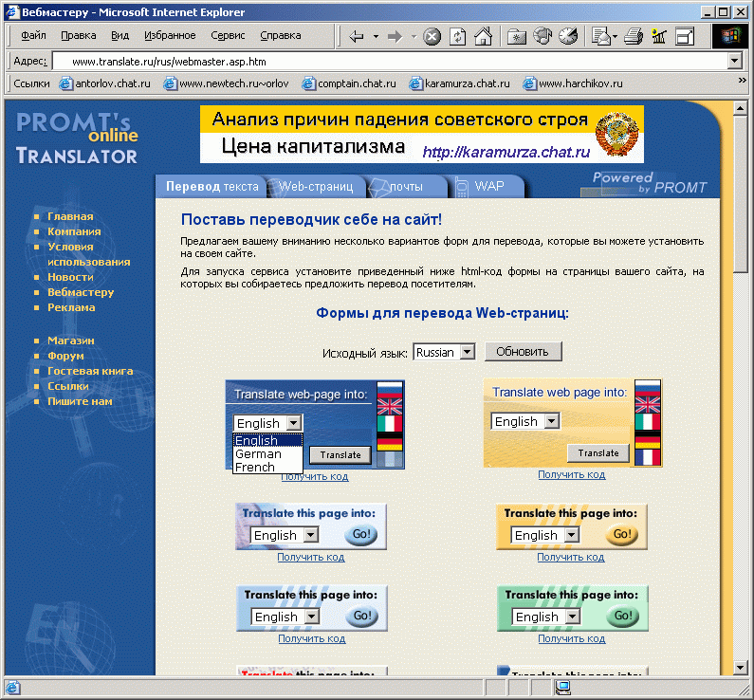Open Пишите нам sidebar link

(x=80, y=401)
